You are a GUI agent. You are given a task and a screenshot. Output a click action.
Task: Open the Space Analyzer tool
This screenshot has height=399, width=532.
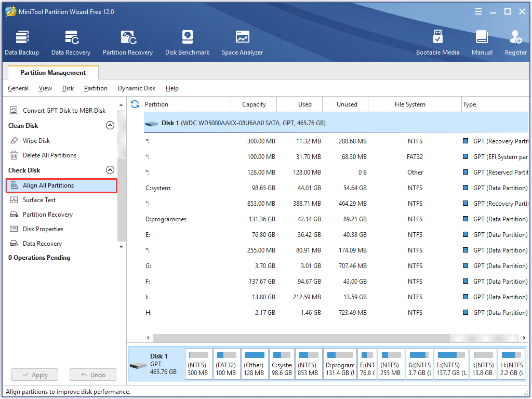click(x=242, y=43)
